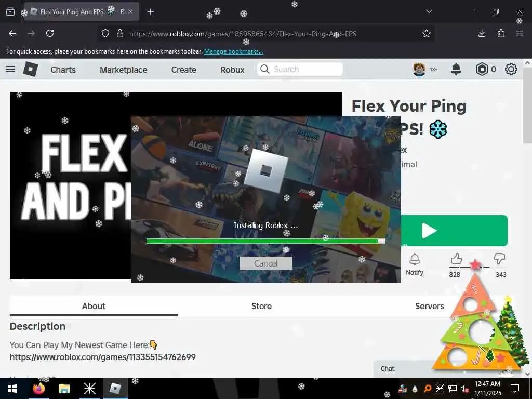532x399 pixels.
Task: Open the list all tabs chevron
Action: [x=429, y=11]
